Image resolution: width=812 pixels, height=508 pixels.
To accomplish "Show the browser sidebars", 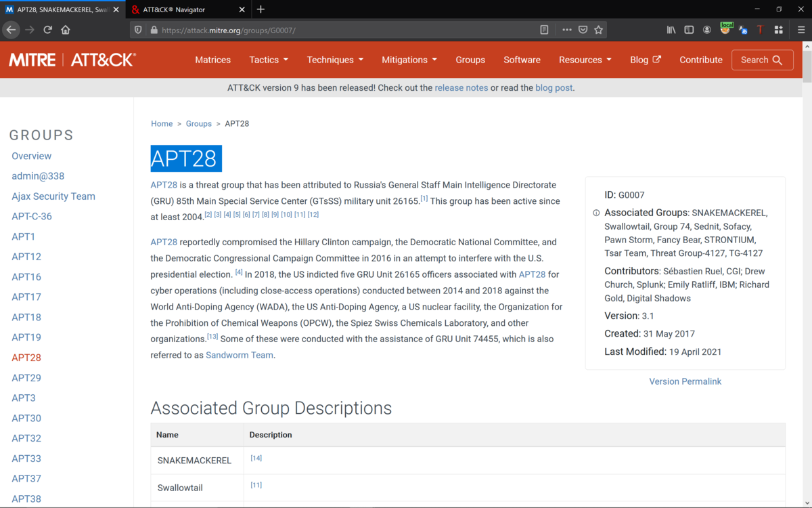I will (x=689, y=30).
